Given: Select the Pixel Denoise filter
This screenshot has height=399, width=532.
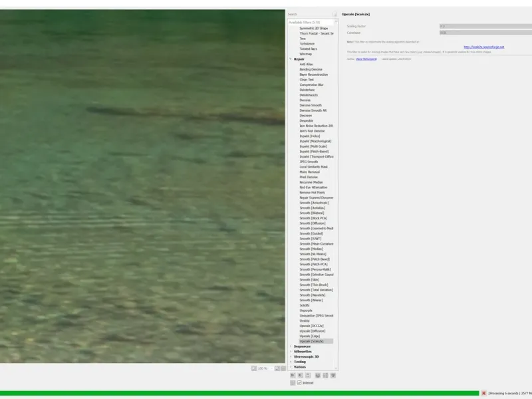Looking at the screenshot, I should (309, 177).
